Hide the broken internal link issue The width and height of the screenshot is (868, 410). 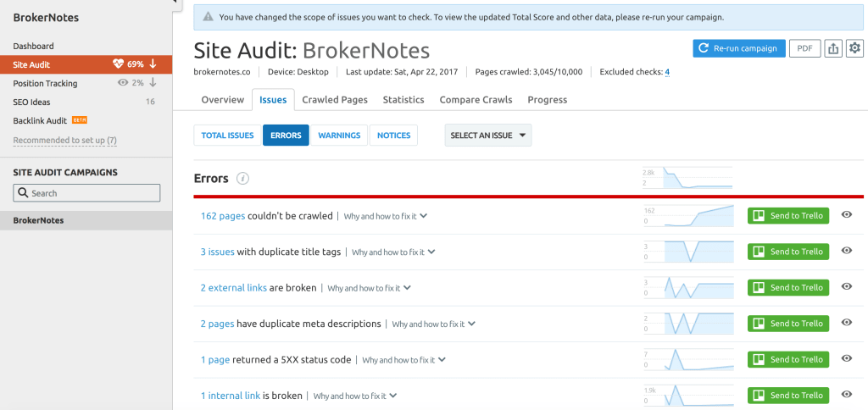pyautogui.click(x=847, y=395)
